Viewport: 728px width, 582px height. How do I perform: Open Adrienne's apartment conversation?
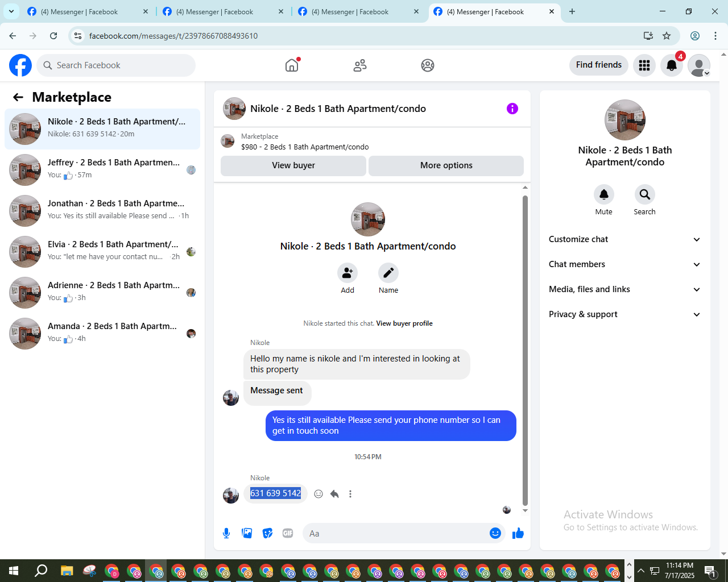pos(102,293)
